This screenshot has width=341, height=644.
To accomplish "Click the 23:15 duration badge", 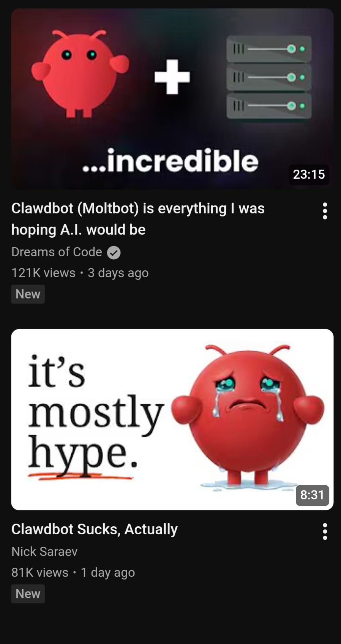I will pyautogui.click(x=309, y=174).
